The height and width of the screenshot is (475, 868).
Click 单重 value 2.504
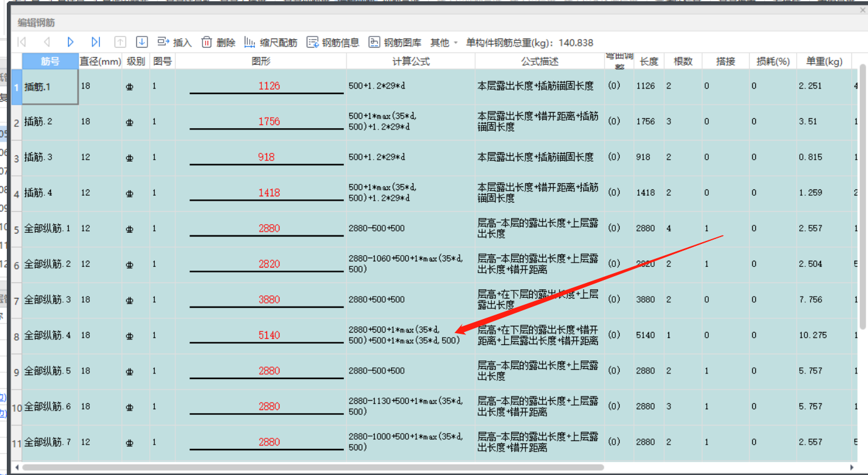point(824,264)
